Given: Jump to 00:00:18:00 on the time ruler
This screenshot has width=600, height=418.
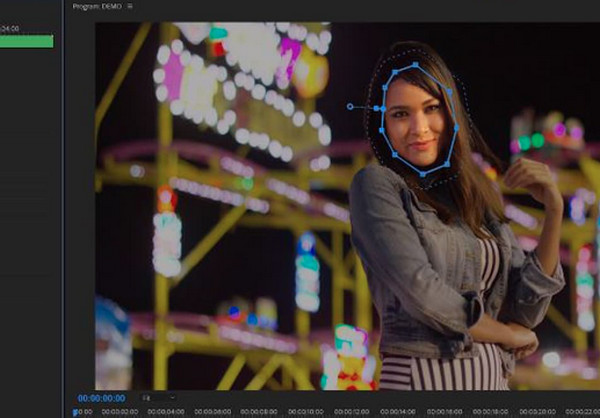Looking at the screenshot, I should [491, 412].
